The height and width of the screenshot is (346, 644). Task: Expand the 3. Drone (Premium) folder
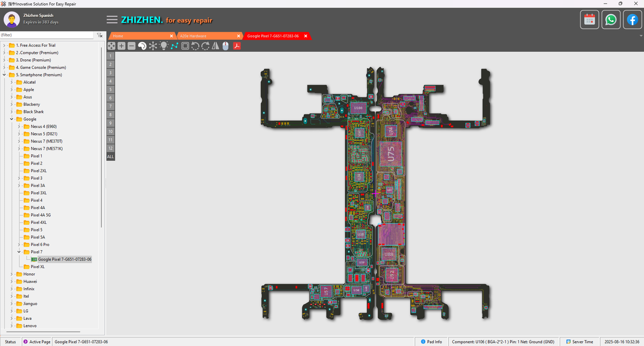coord(5,60)
